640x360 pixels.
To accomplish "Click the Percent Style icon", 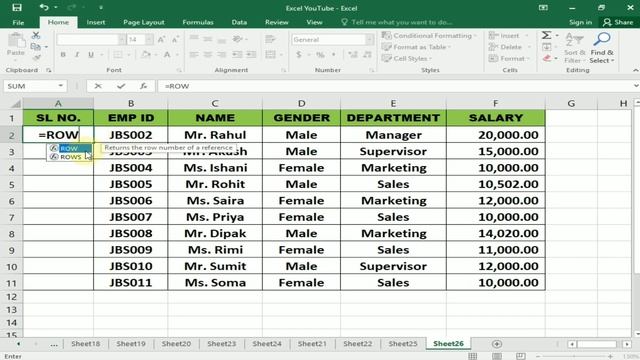I will point(320,54).
